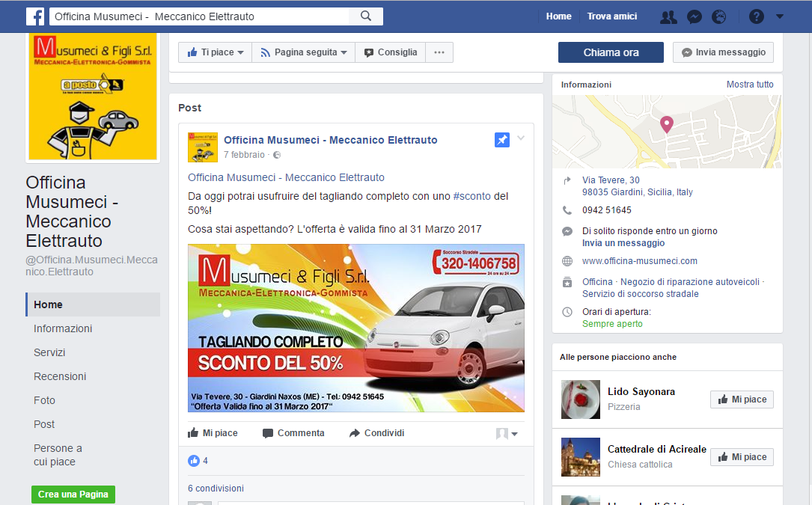Click Servizio di soccorso stradale link
This screenshot has width=812, height=505.
pos(640,294)
